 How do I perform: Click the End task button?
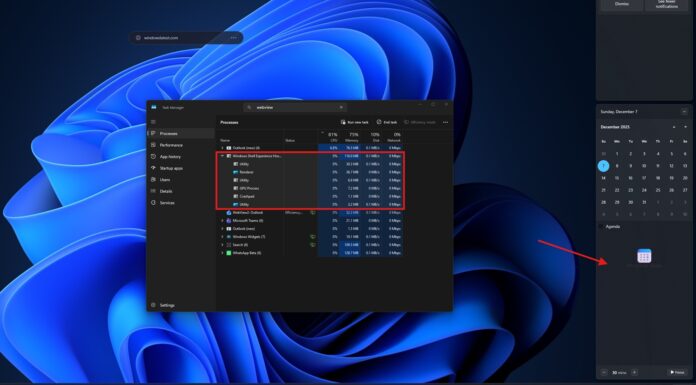[x=387, y=122]
